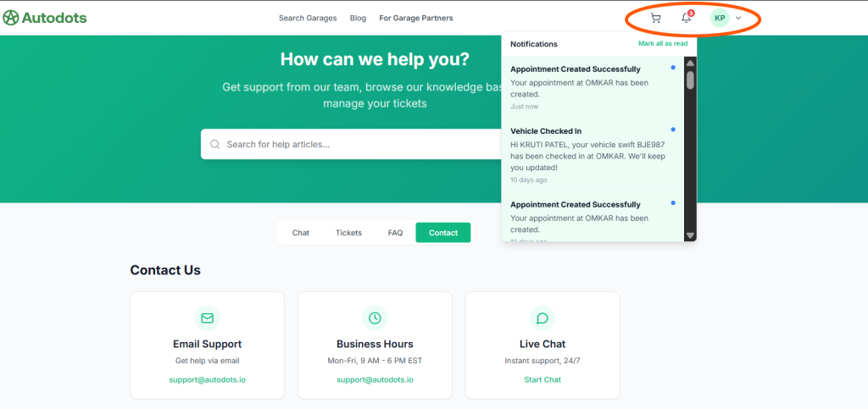
Task: Click the red notification count badge
Action: pyautogui.click(x=691, y=13)
